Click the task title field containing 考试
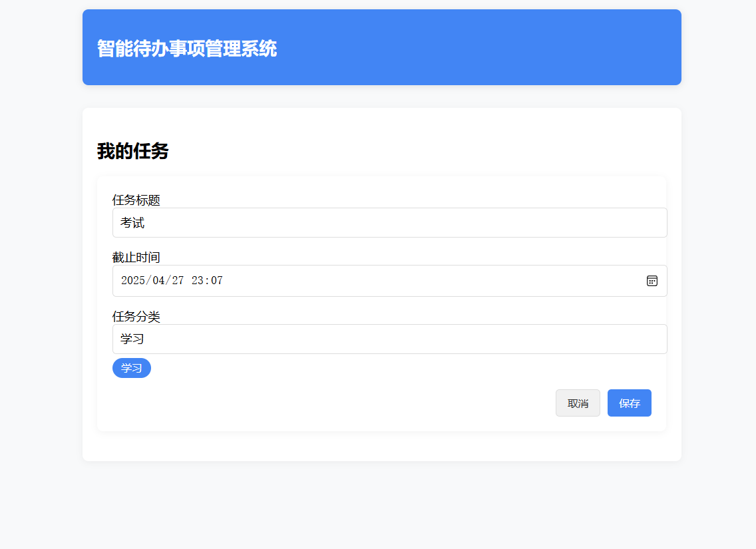 coord(389,223)
